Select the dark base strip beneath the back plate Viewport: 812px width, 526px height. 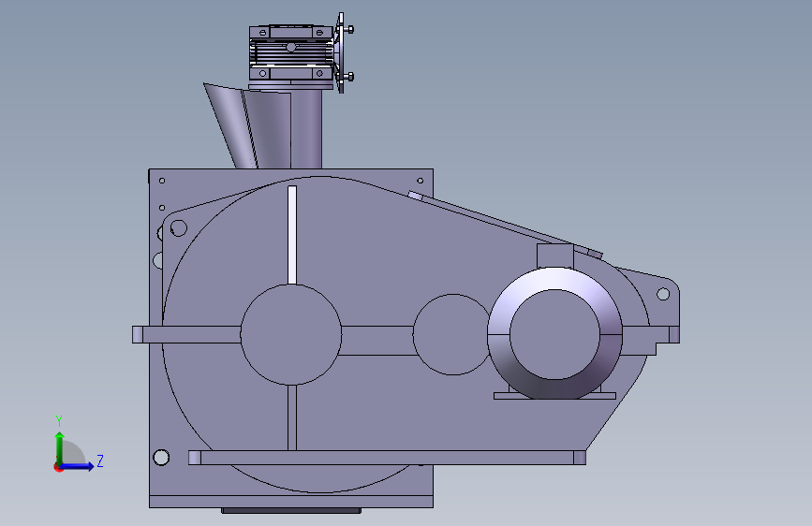point(291,511)
